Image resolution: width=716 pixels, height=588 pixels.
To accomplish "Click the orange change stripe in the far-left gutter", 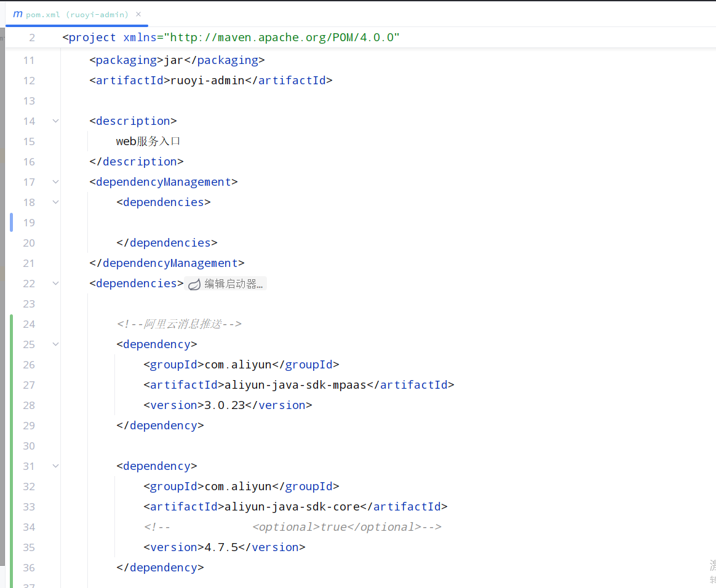I will [2, 149].
